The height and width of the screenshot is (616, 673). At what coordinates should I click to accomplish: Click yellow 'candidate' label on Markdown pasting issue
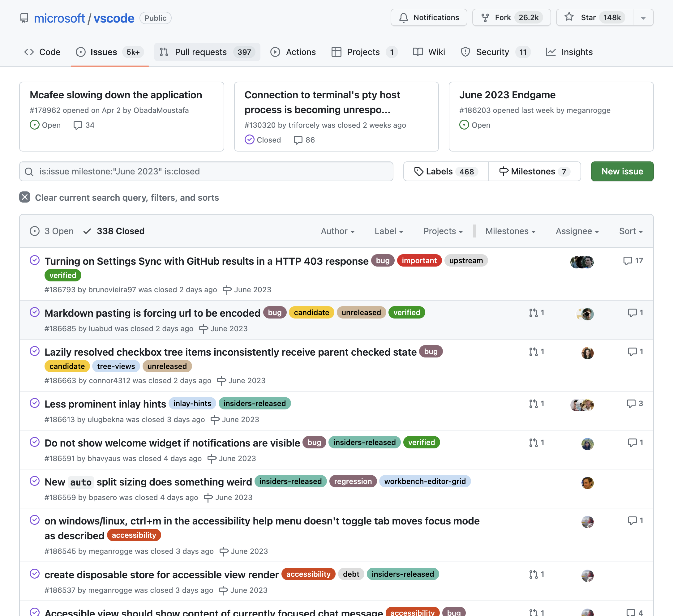[311, 313]
